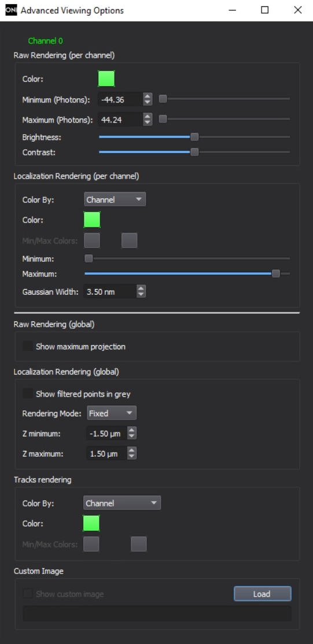
Task: Expand the Rendering Mode Fixed dropdown
Action: click(112, 413)
